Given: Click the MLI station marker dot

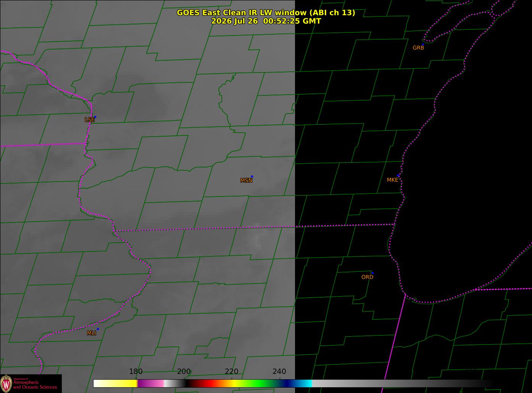Looking at the screenshot, I should click(98, 329).
